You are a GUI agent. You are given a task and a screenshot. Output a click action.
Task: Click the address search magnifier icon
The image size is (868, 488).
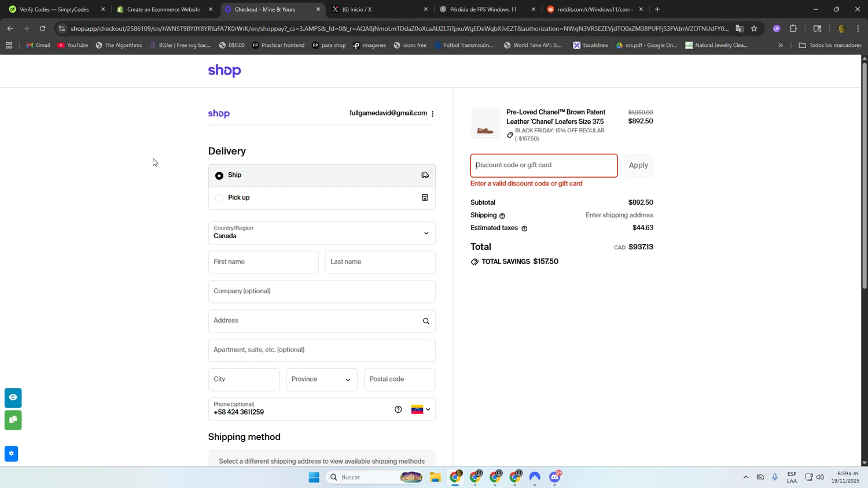(426, 321)
